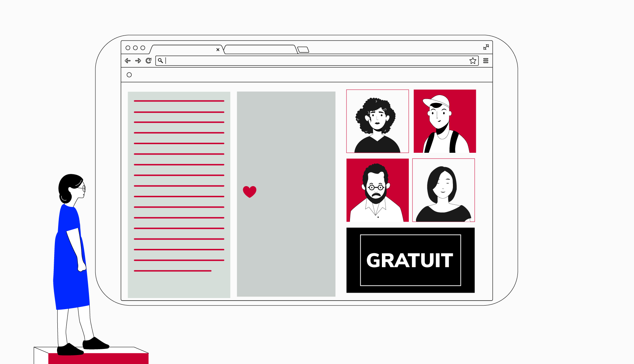Bookmark page with the star icon
Screen dimensions: 634x364
(x=473, y=61)
